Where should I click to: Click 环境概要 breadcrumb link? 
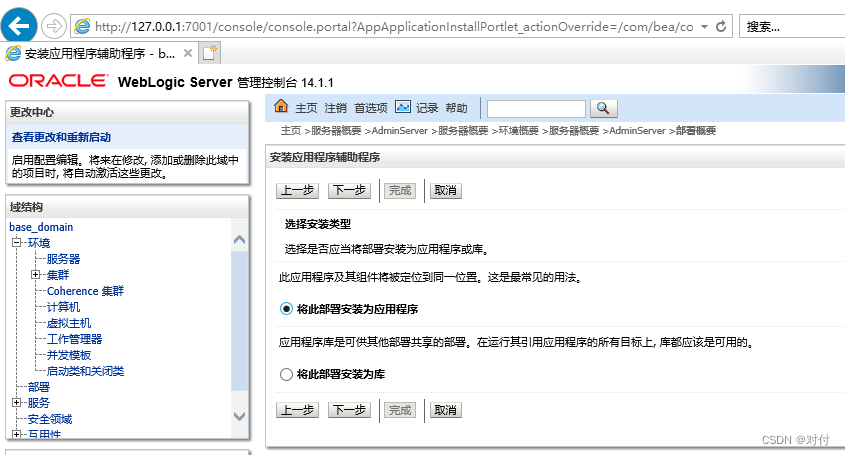click(518, 130)
